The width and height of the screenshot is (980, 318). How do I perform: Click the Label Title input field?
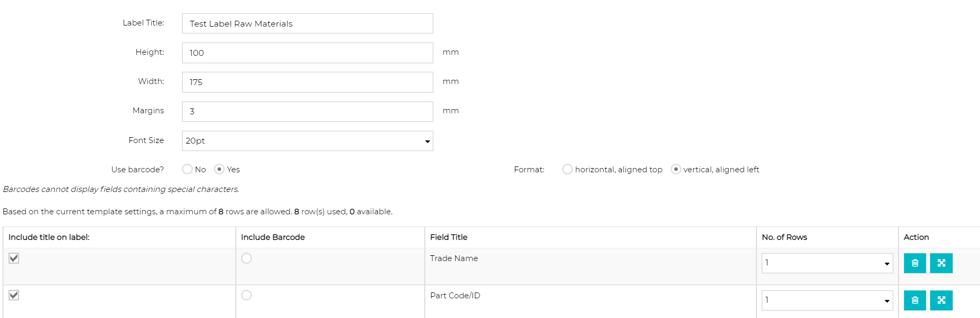[x=308, y=23]
